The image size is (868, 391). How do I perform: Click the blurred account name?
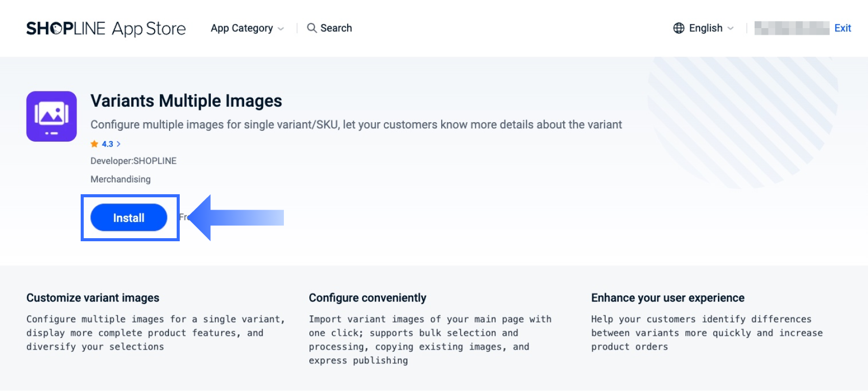791,28
